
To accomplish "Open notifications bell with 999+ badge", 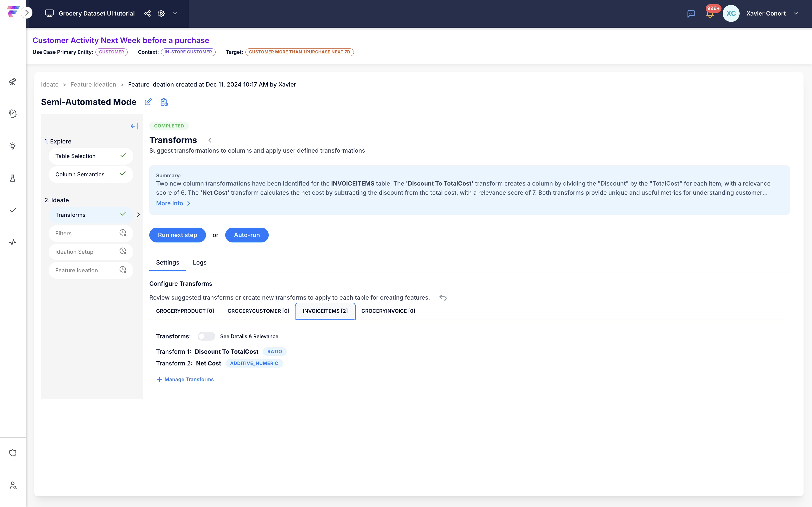I will pyautogui.click(x=710, y=14).
